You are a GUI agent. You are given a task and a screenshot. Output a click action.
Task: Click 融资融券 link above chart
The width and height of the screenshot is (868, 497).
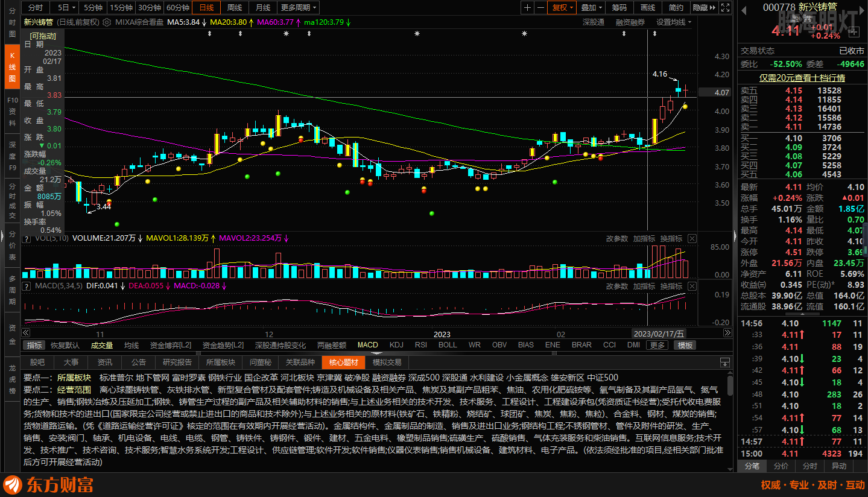coord(630,22)
